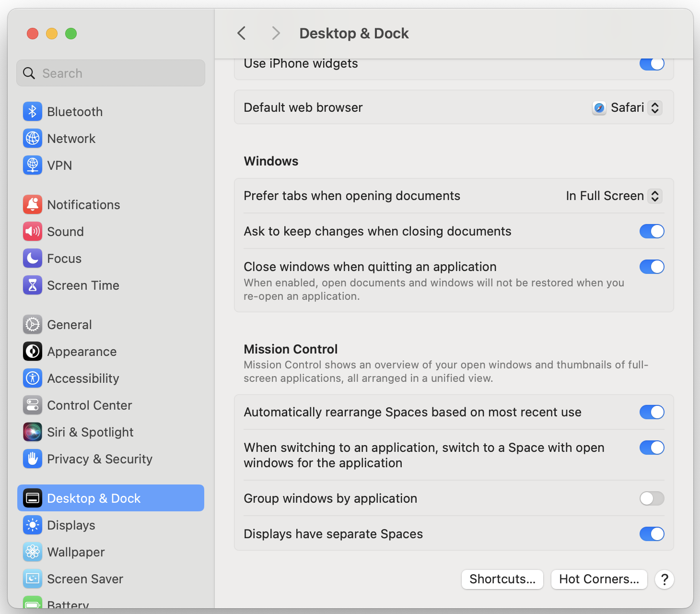Turn off Close windows when quitting

652,267
